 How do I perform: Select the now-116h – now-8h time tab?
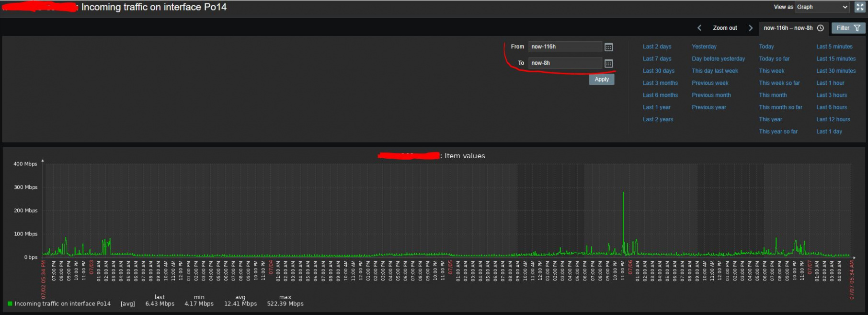[x=793, y=28]
